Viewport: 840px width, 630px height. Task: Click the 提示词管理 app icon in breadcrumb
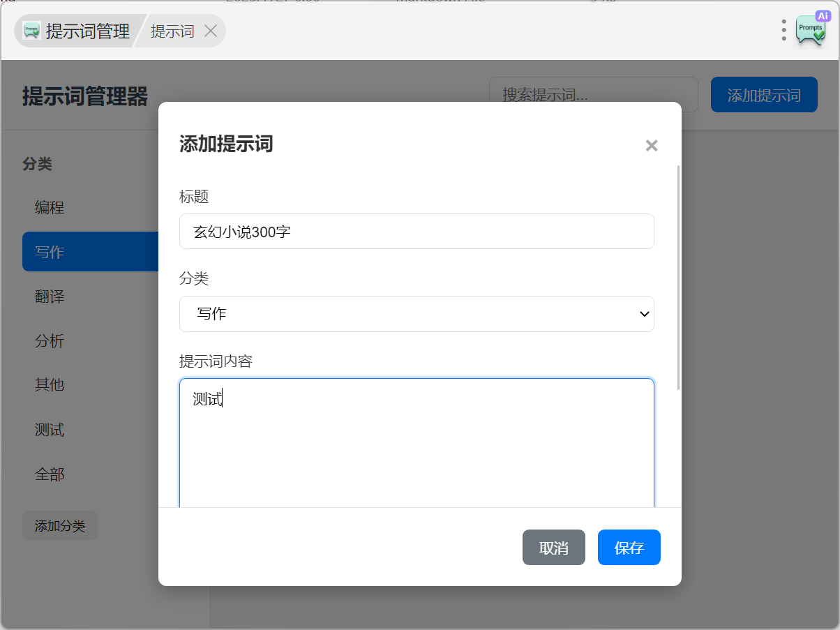[x=31, y=31]
